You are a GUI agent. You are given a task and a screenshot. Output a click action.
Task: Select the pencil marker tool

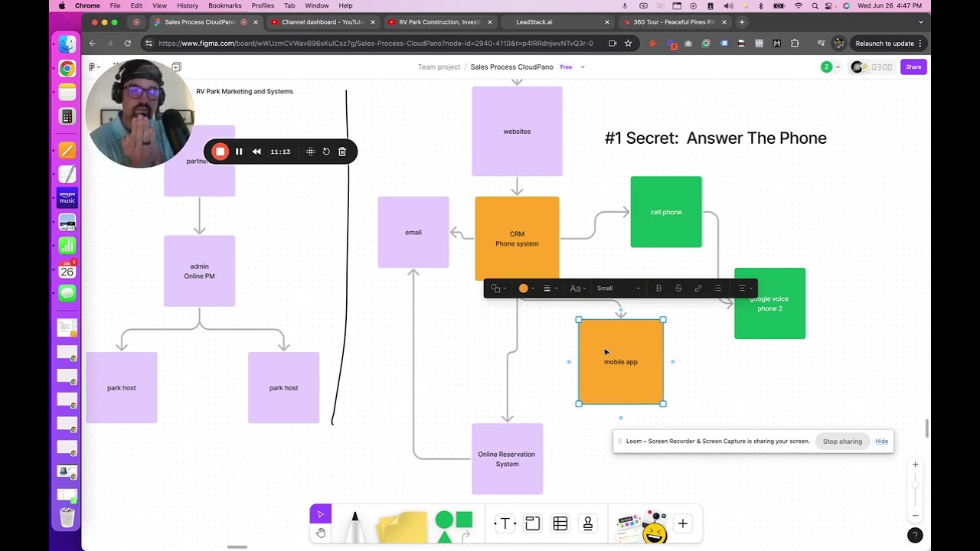[354, 527]
